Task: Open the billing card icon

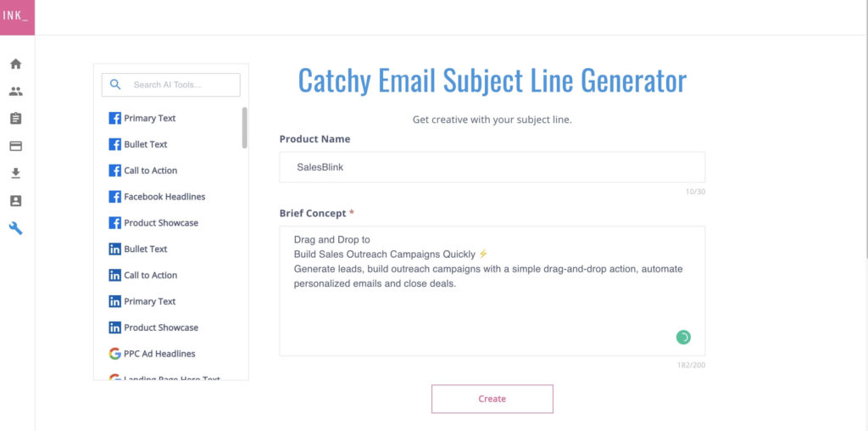Action: pyautogui.click(x=16, y=146)
